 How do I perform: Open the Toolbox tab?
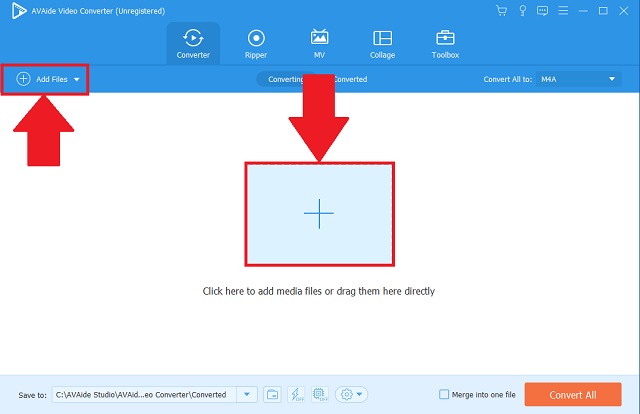[x=445, y=44]
